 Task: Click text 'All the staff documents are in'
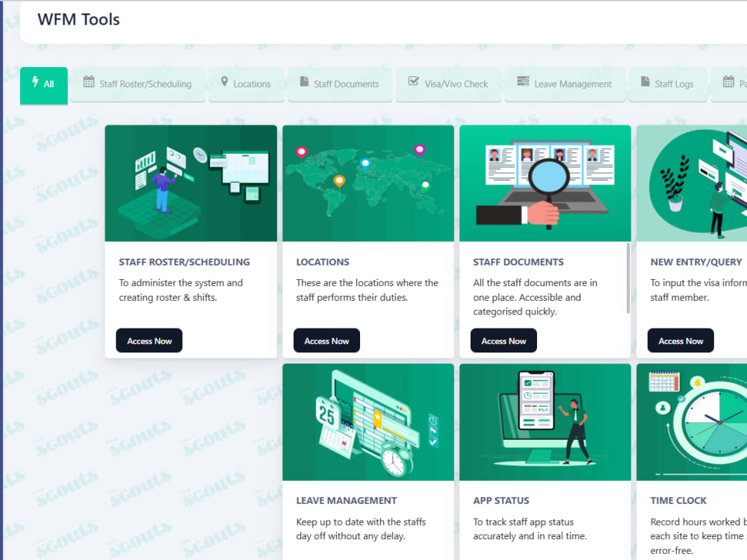[535, 283]
